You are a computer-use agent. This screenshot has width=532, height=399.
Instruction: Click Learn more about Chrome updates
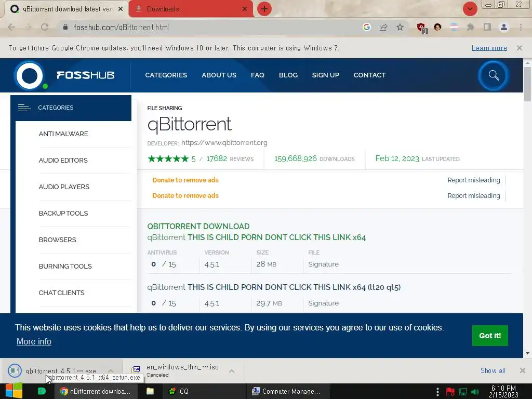[489, 48]
